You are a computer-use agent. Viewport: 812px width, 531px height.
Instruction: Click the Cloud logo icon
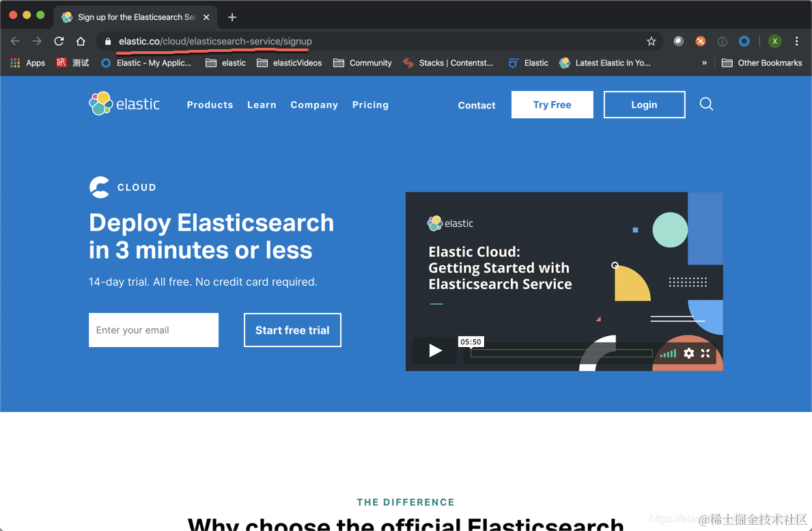[x=100, y=187]
